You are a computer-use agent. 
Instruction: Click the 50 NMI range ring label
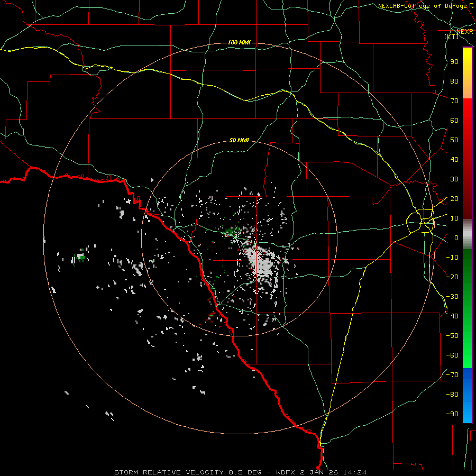coord(239,140)
